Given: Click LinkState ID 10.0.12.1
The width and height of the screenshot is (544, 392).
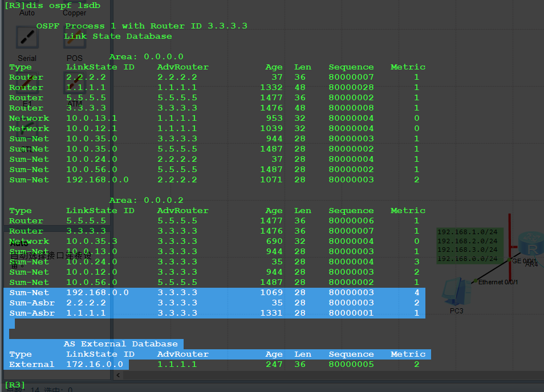Looking at the screenshot, I should [92, 129].
